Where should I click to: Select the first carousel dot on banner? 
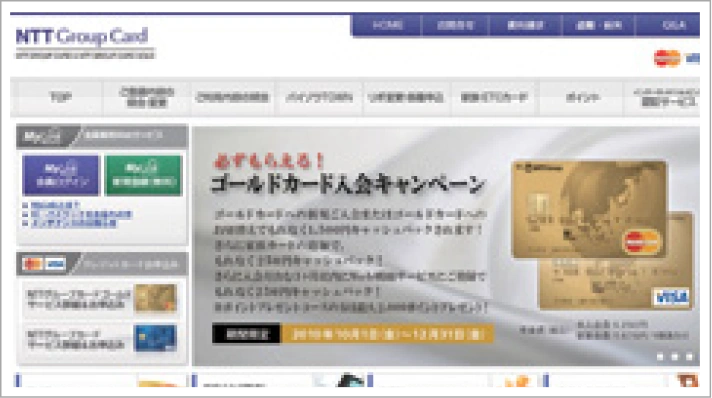(x=660, y=357)
